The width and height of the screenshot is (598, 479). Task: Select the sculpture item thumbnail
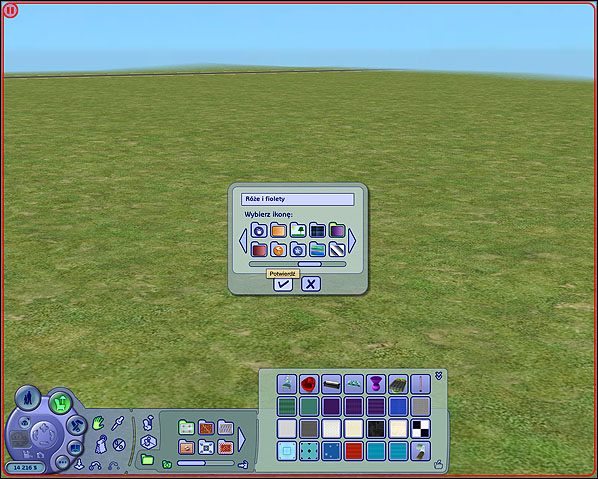click(287, 384)
